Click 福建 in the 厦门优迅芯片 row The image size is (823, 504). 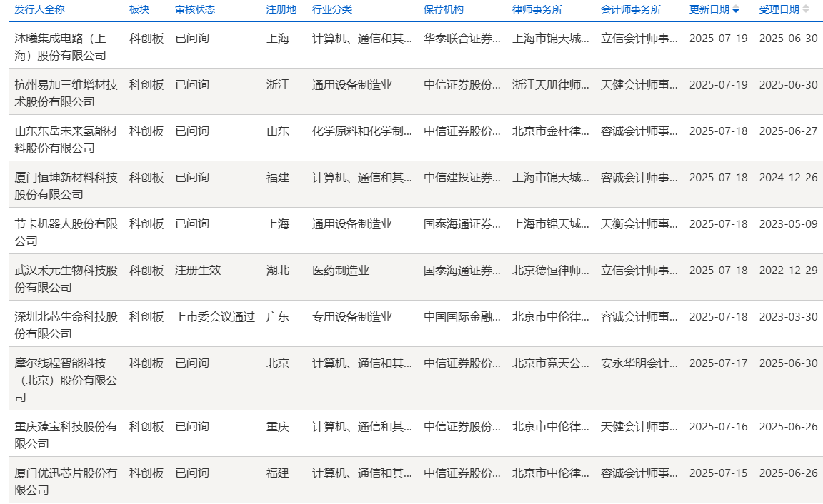point(278,473)
